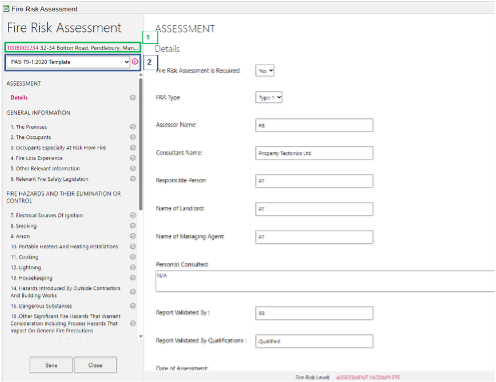Click the Fire Risk Assessment window icon
Screen dimensions: 496x382
click(6, 9)
